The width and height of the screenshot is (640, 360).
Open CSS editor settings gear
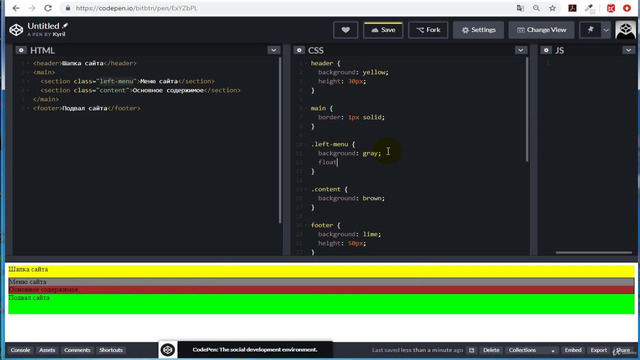pyautogui.click(x=299, y=50)
